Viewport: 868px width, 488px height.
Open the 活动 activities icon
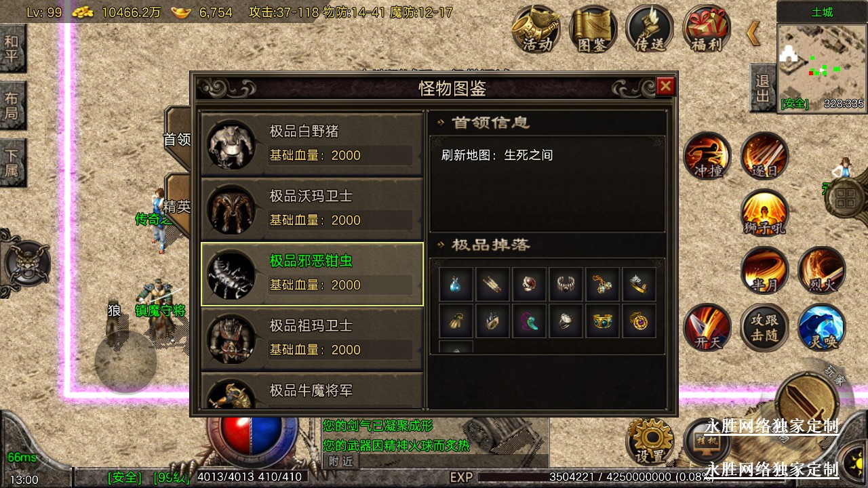[x=536, y=29]
